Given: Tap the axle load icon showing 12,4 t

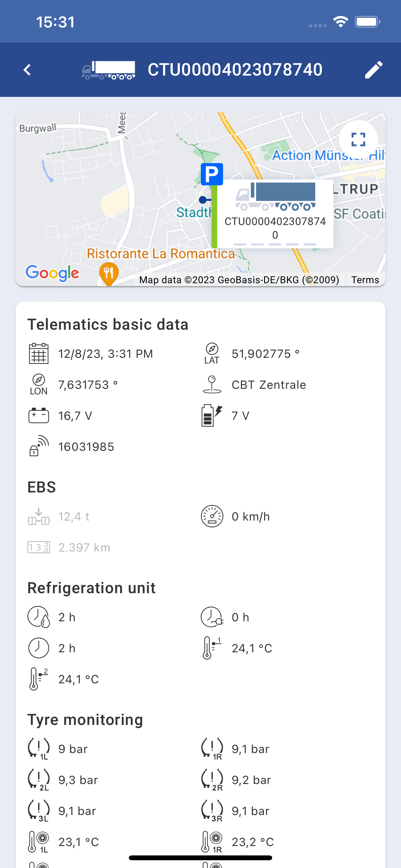Looking at the screenshot, I should [39, 516].
